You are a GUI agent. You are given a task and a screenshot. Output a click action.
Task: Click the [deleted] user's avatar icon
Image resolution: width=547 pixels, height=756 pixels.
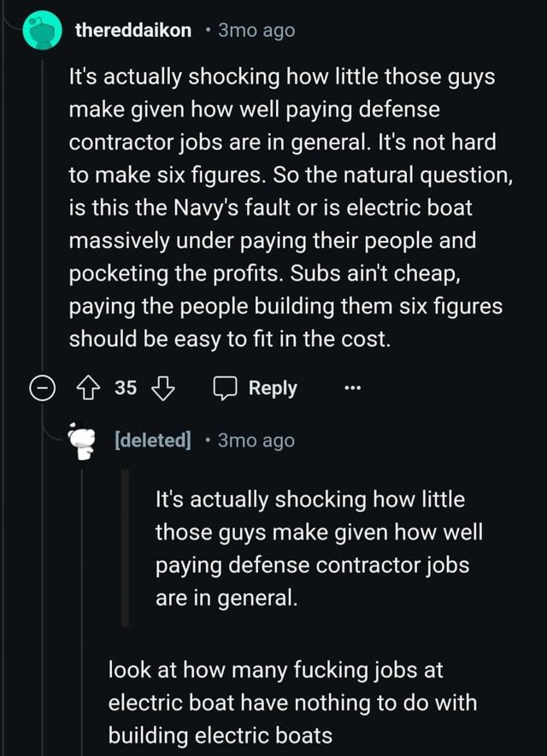(x=83, y=440)
